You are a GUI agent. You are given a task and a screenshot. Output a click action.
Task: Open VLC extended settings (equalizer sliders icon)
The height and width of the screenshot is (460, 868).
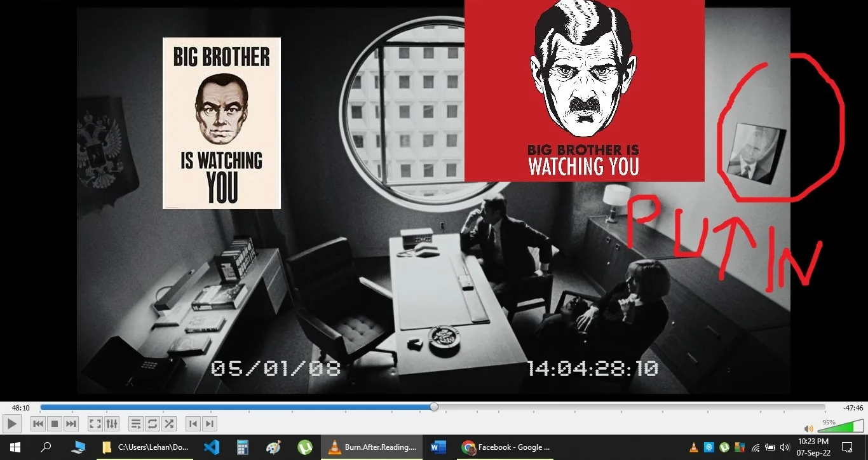click(x=111, y=424)
